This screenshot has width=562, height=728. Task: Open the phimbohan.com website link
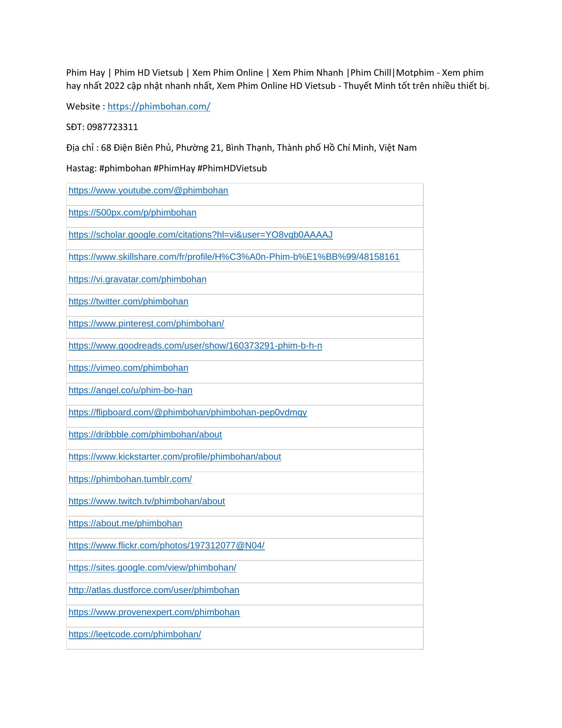[x=159, y=106]
